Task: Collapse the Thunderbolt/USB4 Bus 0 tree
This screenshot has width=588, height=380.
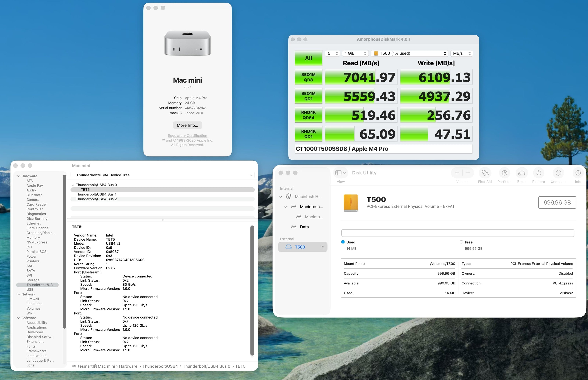Action: coord(73,185)
